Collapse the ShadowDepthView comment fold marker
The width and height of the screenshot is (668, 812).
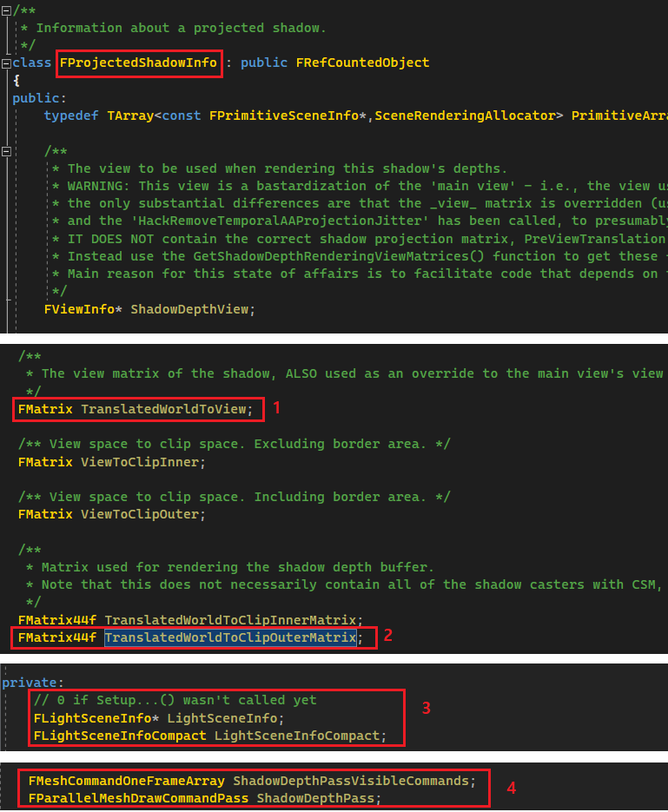tap(6, 151)
